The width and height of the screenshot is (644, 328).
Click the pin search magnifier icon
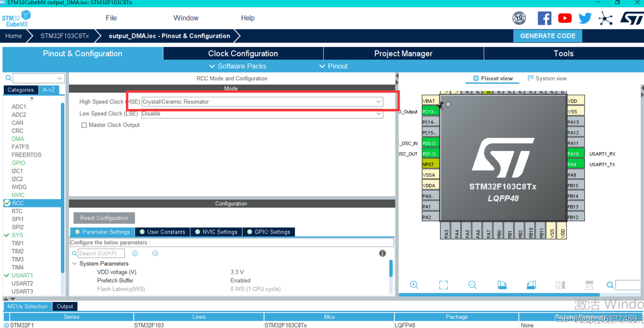(610, 285)
